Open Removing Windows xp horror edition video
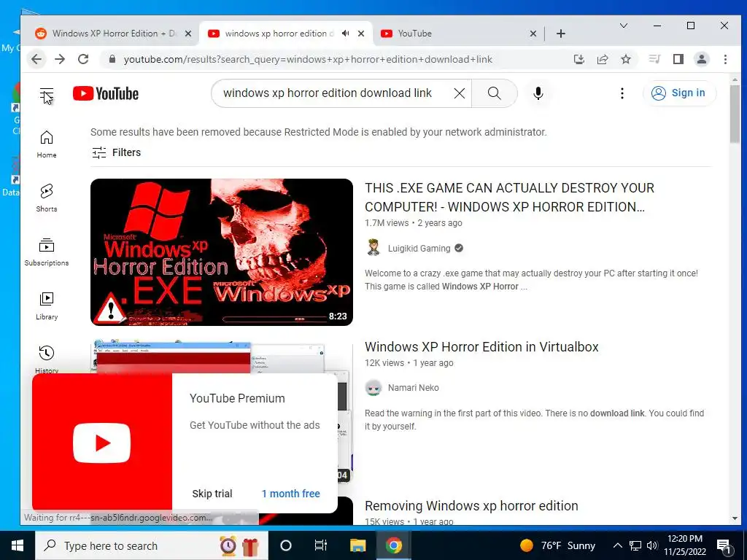This screenshot has height=560, width=747. 471,506
